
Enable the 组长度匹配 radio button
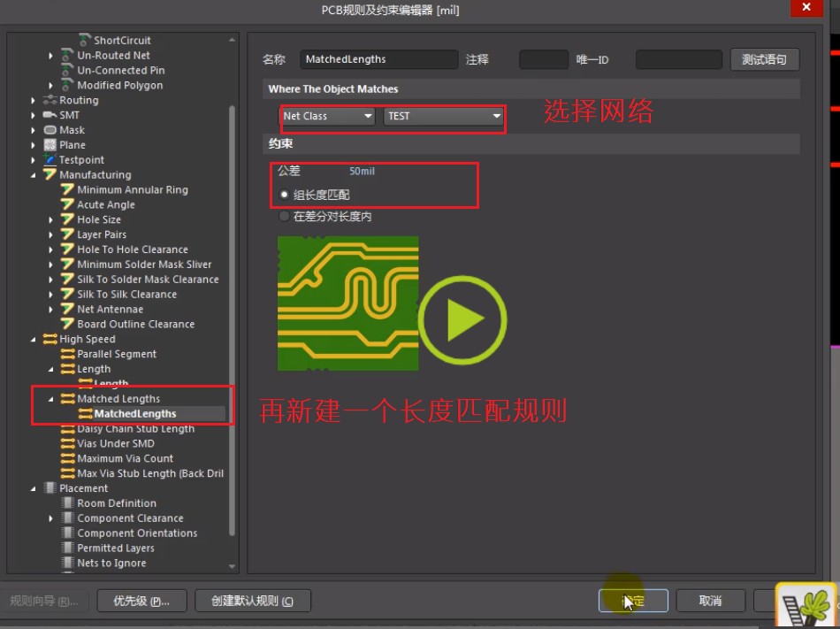(x=282, y=196)
